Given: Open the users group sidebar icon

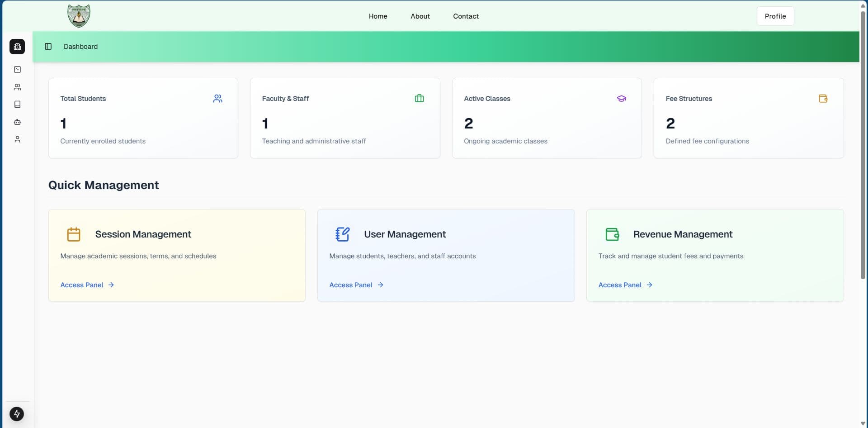Looking at the screenshot, I should pos(17,87).
